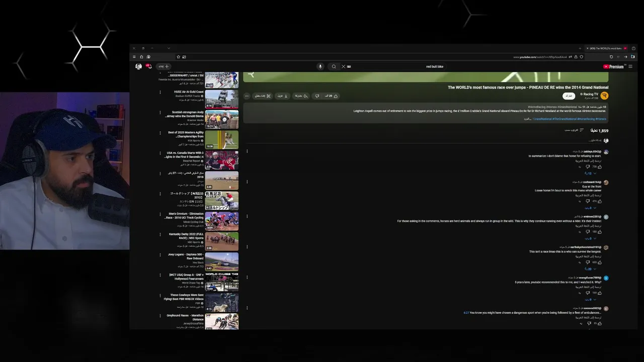This screenshot has width=644, height=362.
Task: Select the 'The WORLD's most famous' browser tab
Action: click(x=607, y=48)
